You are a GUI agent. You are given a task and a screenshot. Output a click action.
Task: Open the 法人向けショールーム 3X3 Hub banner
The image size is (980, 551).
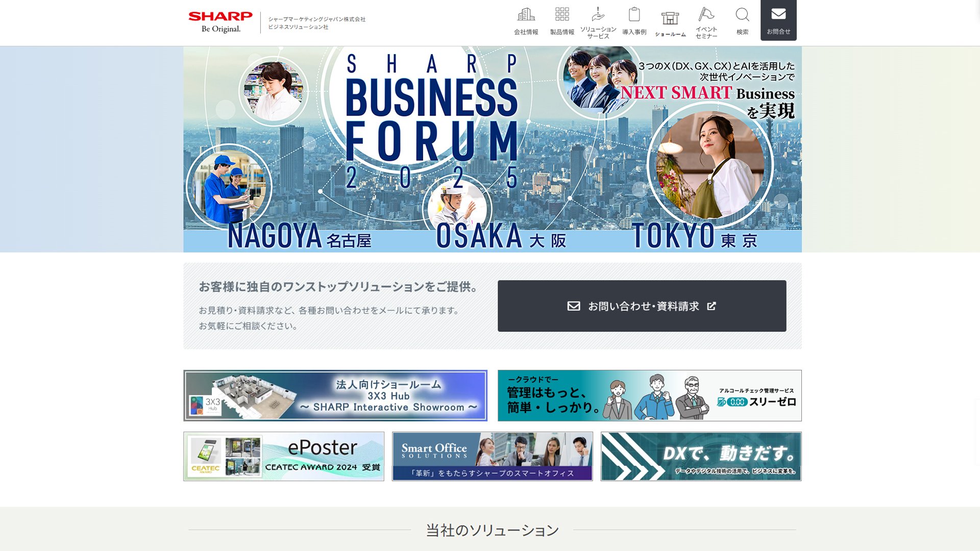(x=335, y=395)
